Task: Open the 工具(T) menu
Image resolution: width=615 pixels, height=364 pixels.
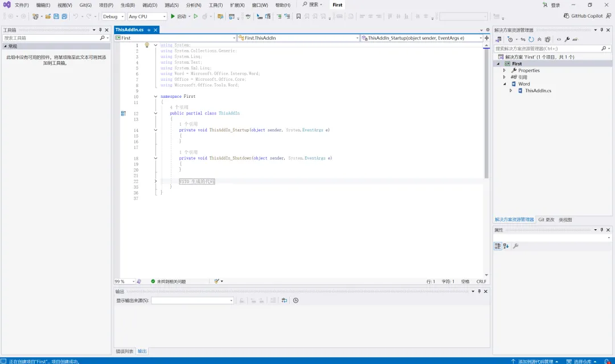Action: (215, 5)
